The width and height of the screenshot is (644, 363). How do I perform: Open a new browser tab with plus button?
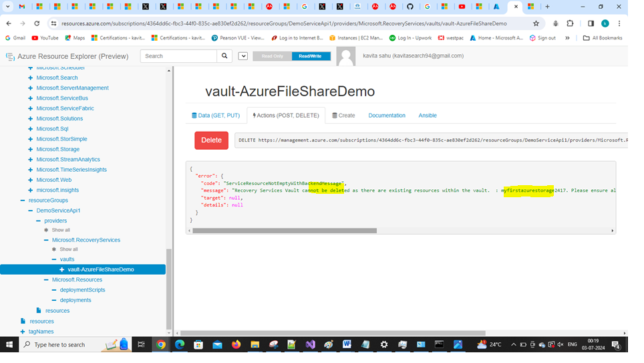coord(547,7)
